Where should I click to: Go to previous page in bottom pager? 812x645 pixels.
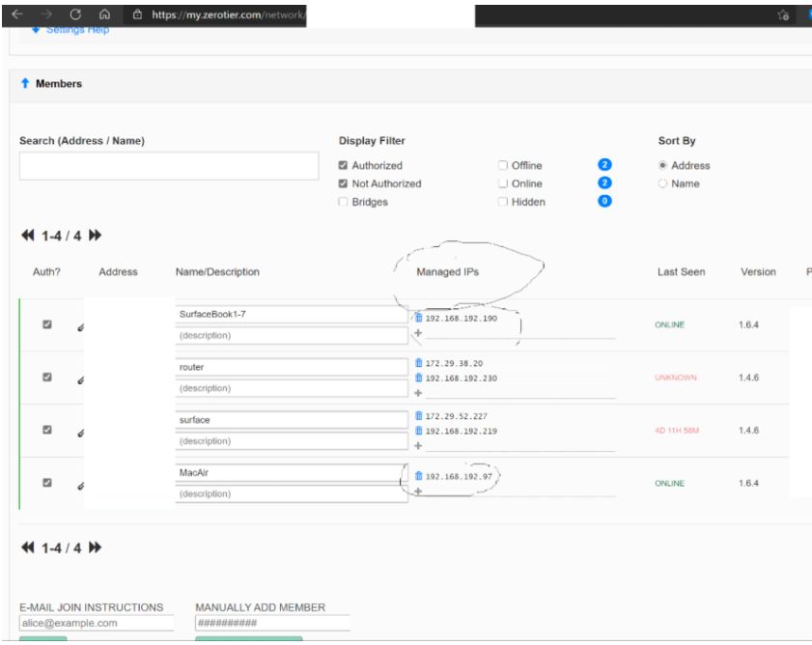[27, 547]
